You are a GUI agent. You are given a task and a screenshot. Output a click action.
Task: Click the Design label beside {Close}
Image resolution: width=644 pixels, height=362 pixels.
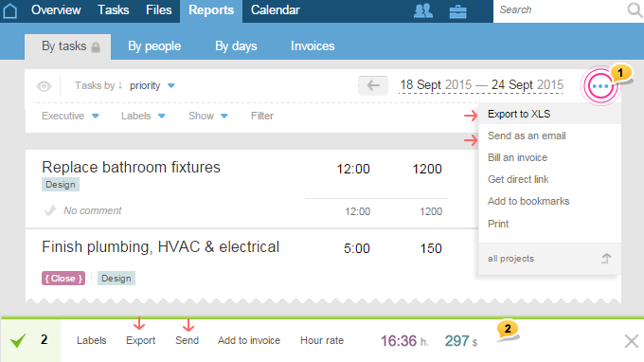[x=116, y=279]
